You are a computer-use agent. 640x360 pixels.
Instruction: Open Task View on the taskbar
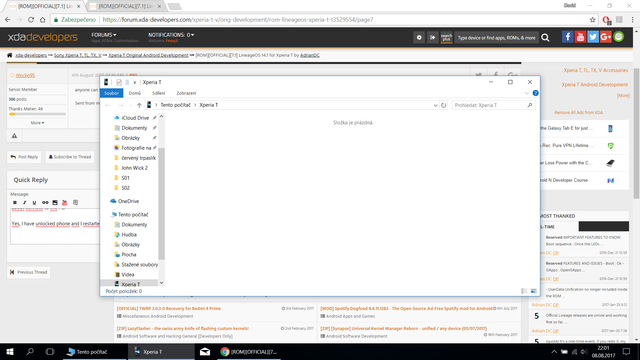click(50, 351)
